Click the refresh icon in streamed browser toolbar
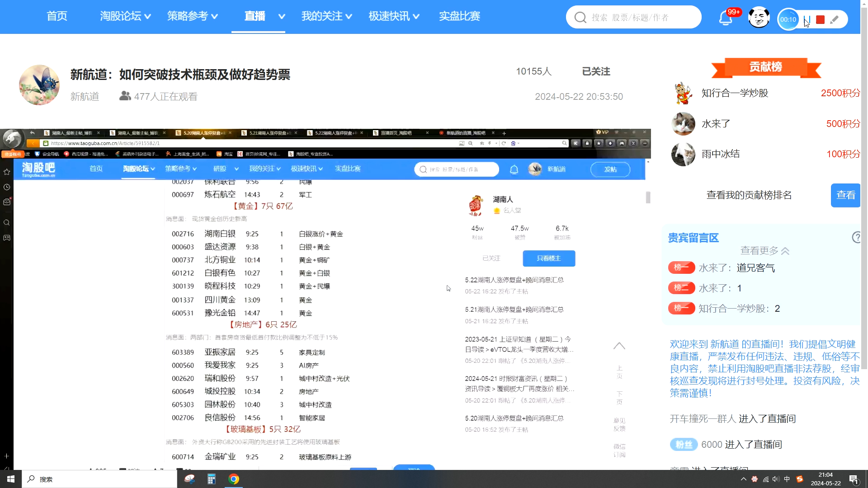The width and height of the screenshot is (868, 488). point(504,143)
